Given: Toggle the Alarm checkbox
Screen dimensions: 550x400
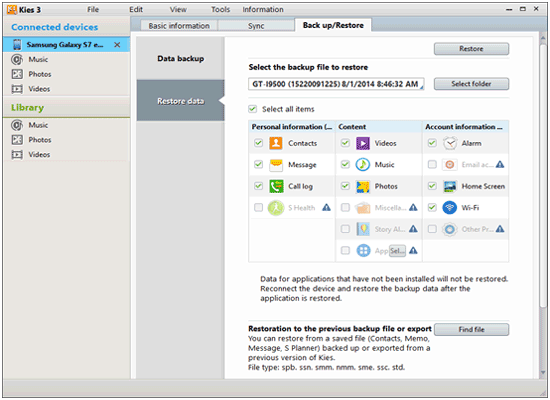Looking at the screenshot, I should [432, 143].
